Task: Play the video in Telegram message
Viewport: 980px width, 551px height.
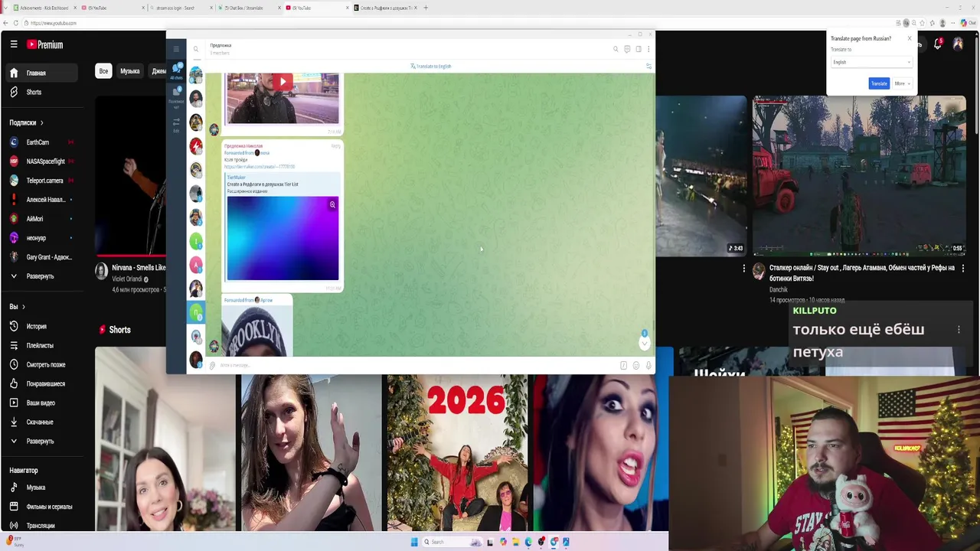Action: (x=283, y=82)
